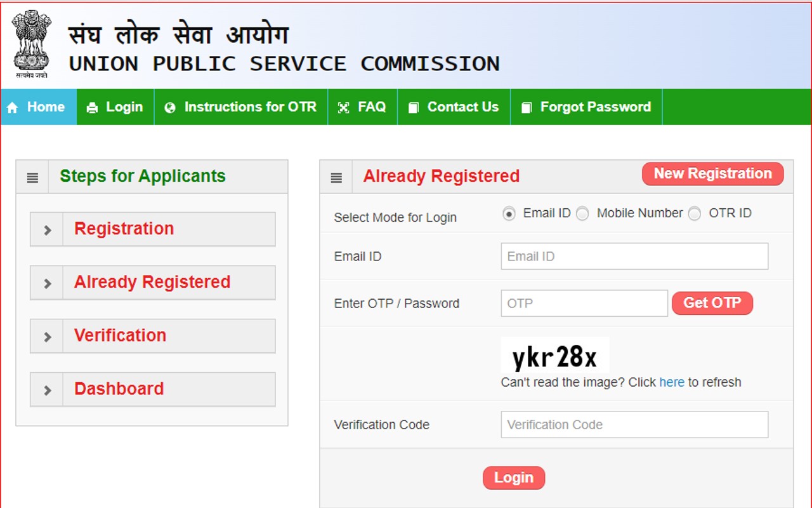
Task: Select Mobile Number login mode radio
Action: [x=582, y=214]
